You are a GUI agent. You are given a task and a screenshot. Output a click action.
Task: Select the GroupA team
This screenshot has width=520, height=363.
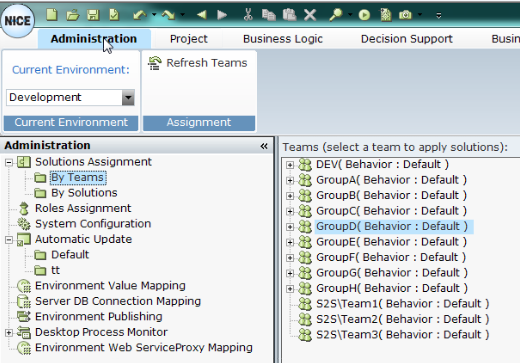click(x=391, y=180)
